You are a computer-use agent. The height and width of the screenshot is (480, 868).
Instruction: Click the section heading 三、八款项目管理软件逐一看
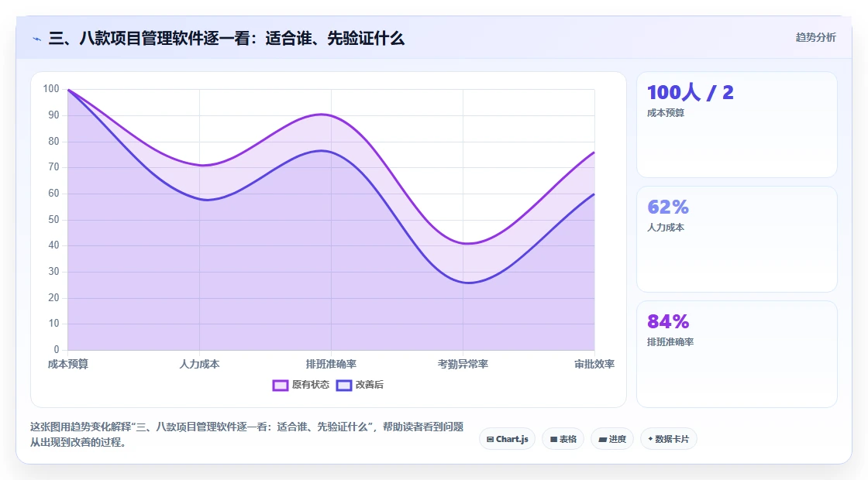pos(226,39)
